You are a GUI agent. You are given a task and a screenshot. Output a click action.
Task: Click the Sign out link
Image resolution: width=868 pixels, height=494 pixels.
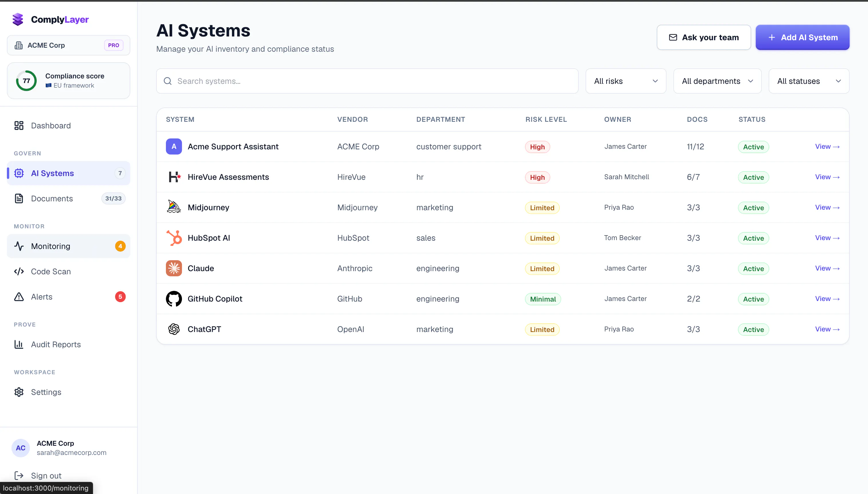click(46, 476)
